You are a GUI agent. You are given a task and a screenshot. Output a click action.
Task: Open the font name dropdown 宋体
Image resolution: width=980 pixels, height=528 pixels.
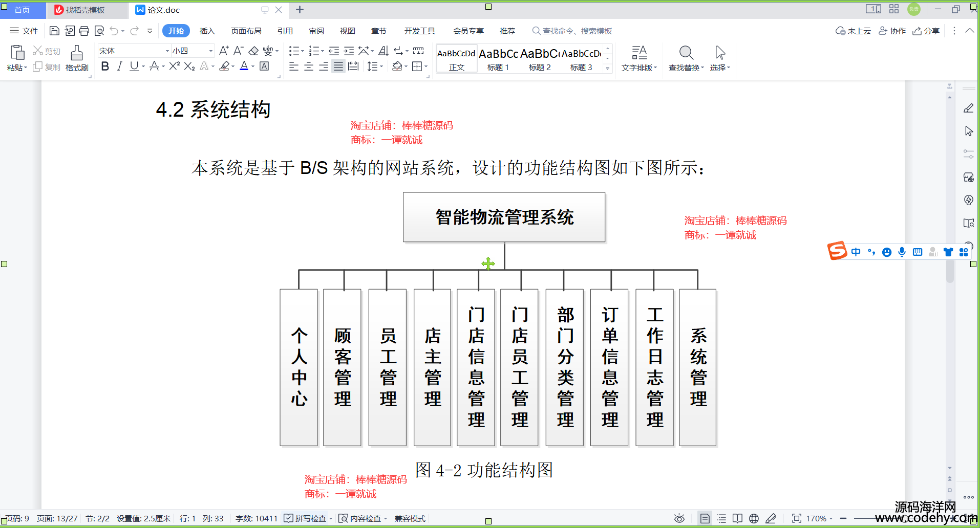coord(167,51)
